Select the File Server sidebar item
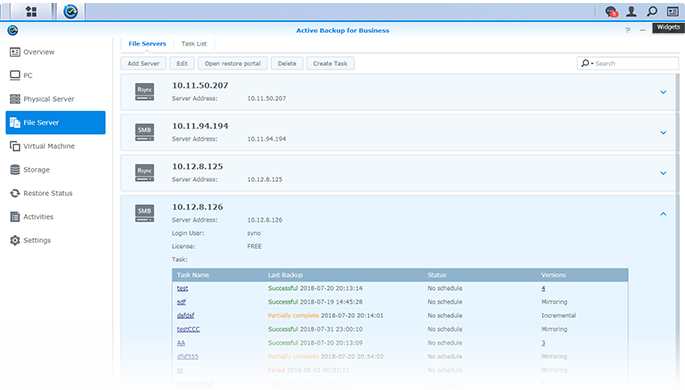This screenshot has width=685, height=390. [55, 123]
